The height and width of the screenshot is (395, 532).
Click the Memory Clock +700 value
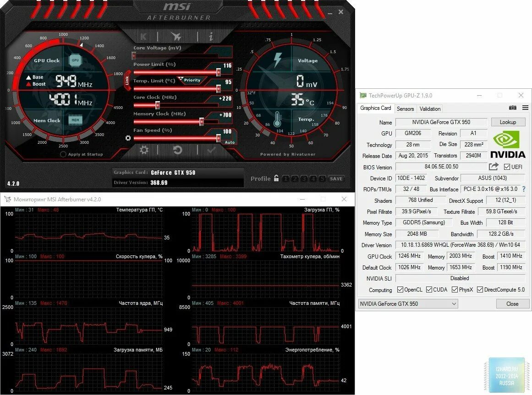(225, 115)
